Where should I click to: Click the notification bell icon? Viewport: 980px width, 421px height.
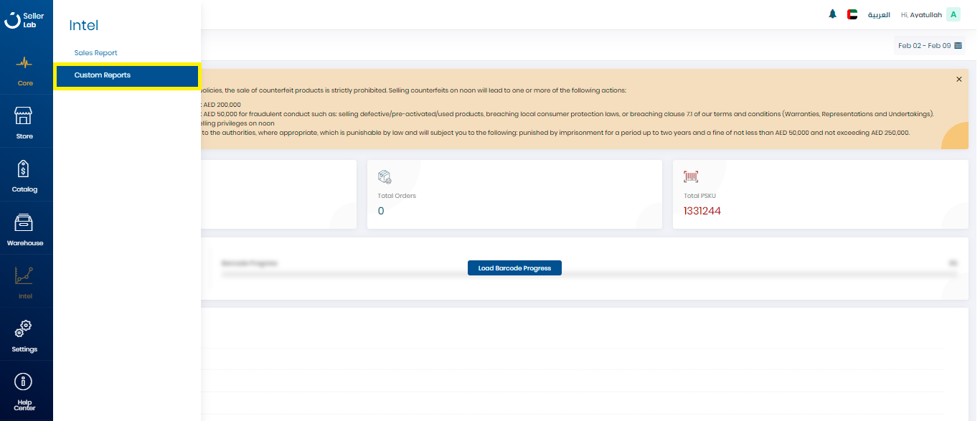pos(832,14)
